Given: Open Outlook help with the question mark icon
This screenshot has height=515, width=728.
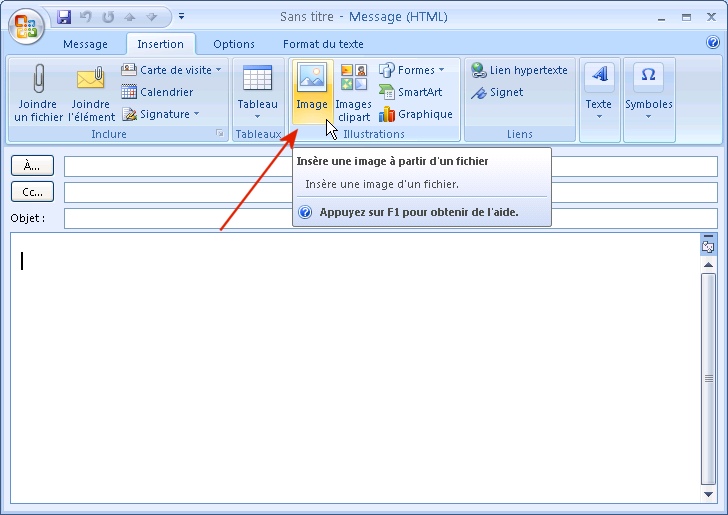Looking at the screenshot, I should coord(713,43).
